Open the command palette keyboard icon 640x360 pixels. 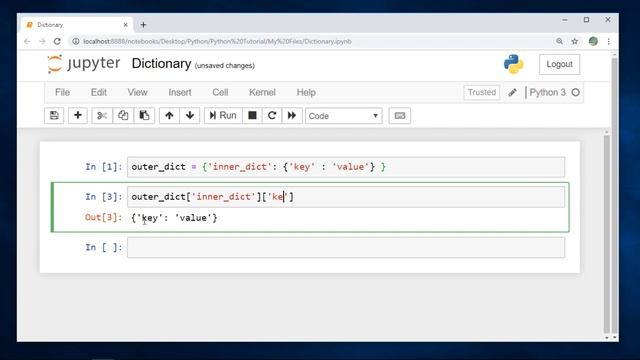pyautogui.click(x=400, y=116)
